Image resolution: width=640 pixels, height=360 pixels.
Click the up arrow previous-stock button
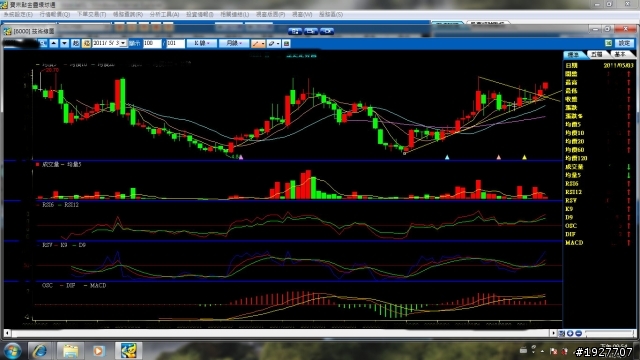click(54, 43)
